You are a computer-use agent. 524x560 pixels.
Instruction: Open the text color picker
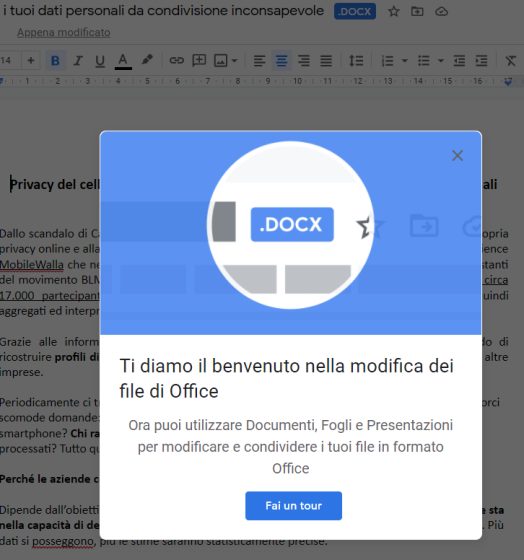coord(123,61)
